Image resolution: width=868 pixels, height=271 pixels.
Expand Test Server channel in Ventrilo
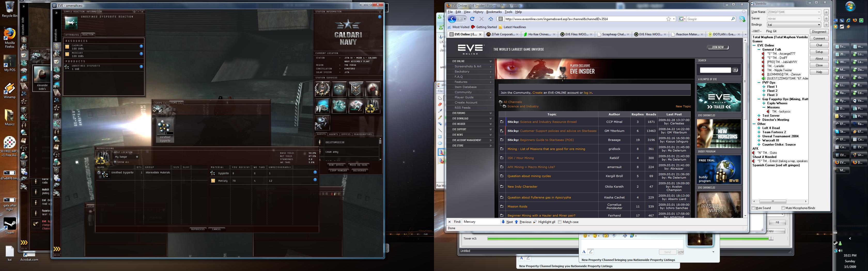pyautogui.click(x=759, y=116)
